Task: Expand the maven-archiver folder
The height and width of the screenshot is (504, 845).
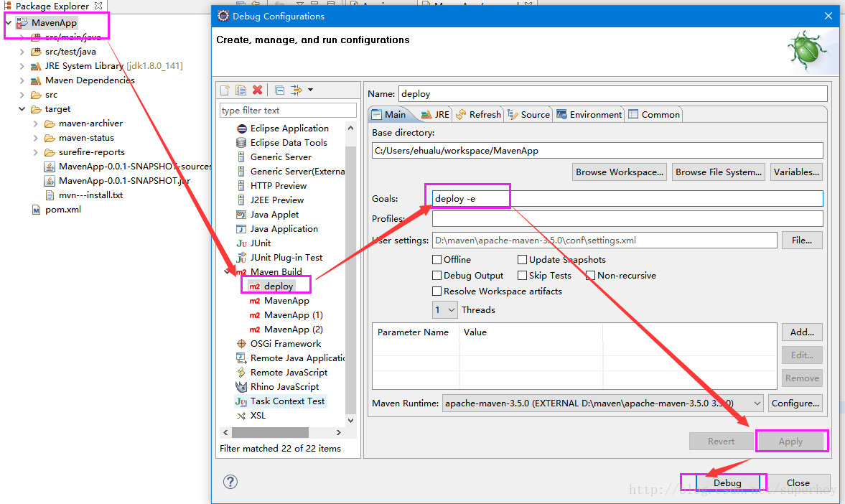Action: (x=36, y=123)
